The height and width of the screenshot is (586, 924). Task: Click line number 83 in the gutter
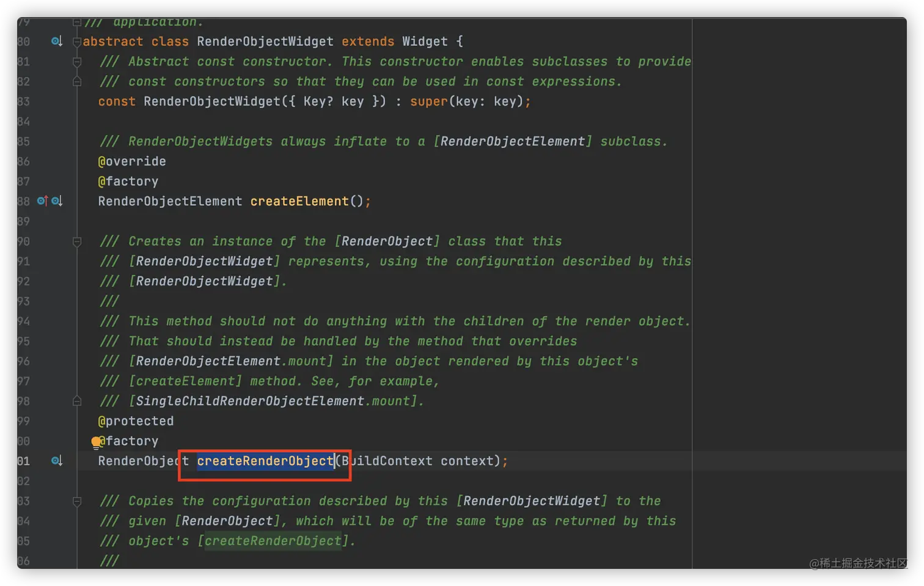[x=24, y=101]
